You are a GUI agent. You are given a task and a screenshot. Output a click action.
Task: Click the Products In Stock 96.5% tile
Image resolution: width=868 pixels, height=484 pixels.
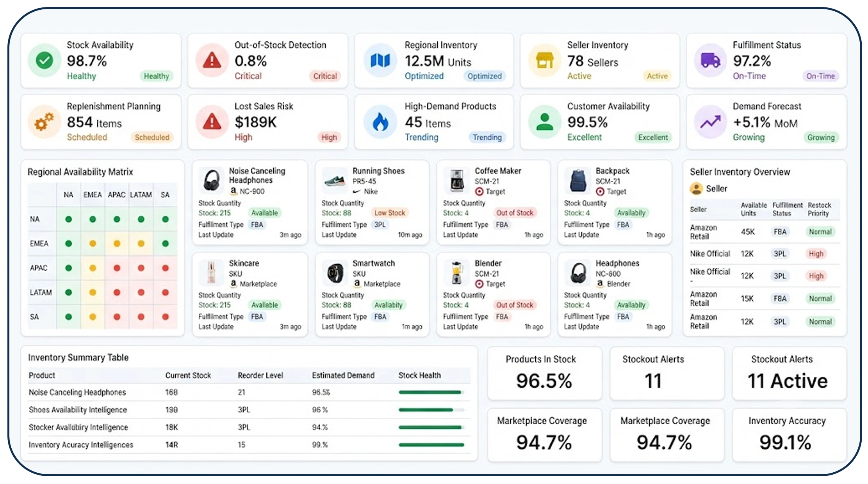coord(544,373)
